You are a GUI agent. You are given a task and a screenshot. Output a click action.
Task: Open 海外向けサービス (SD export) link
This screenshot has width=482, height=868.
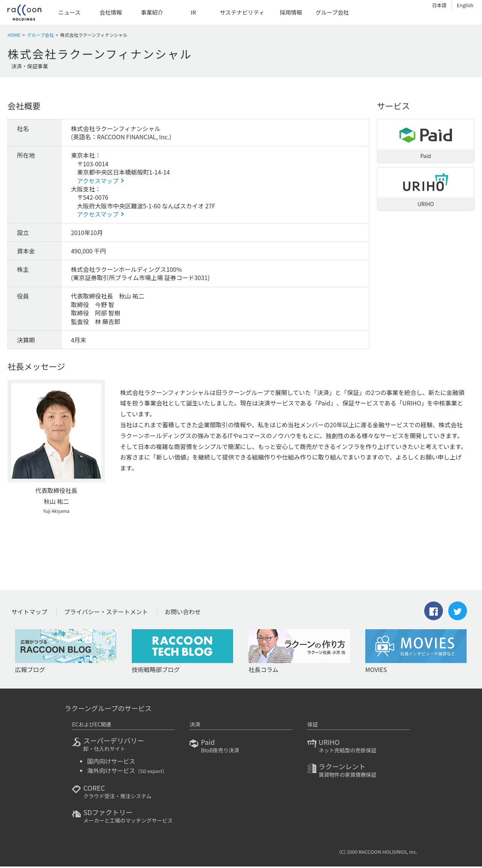(x=125, y=770)
